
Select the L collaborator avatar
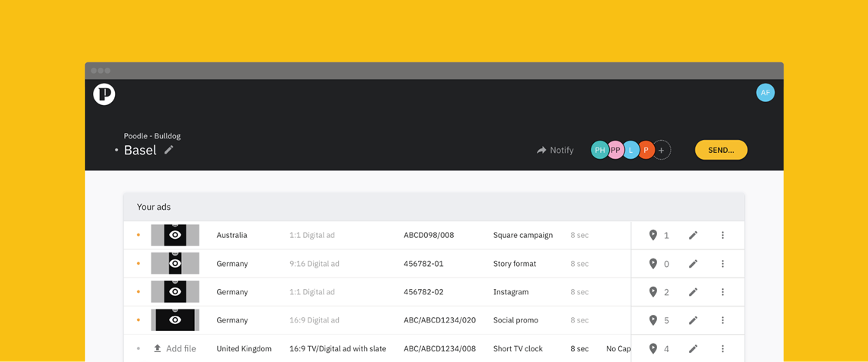click(x=630, y=150)
